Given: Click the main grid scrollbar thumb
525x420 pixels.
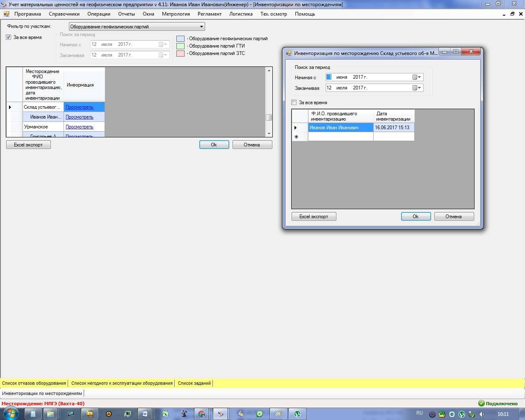Looking at the screenshot, I should coord(269,117).
